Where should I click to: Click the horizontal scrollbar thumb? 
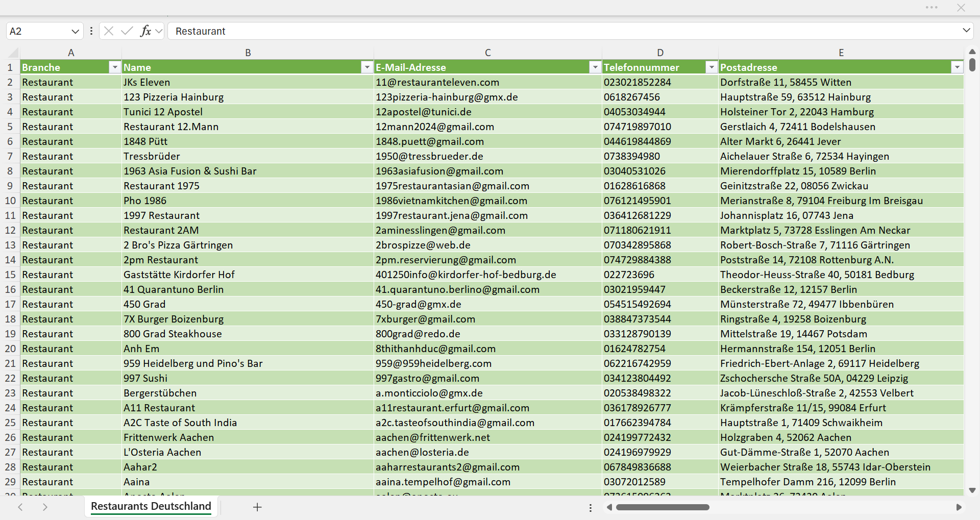pos(663,507)
